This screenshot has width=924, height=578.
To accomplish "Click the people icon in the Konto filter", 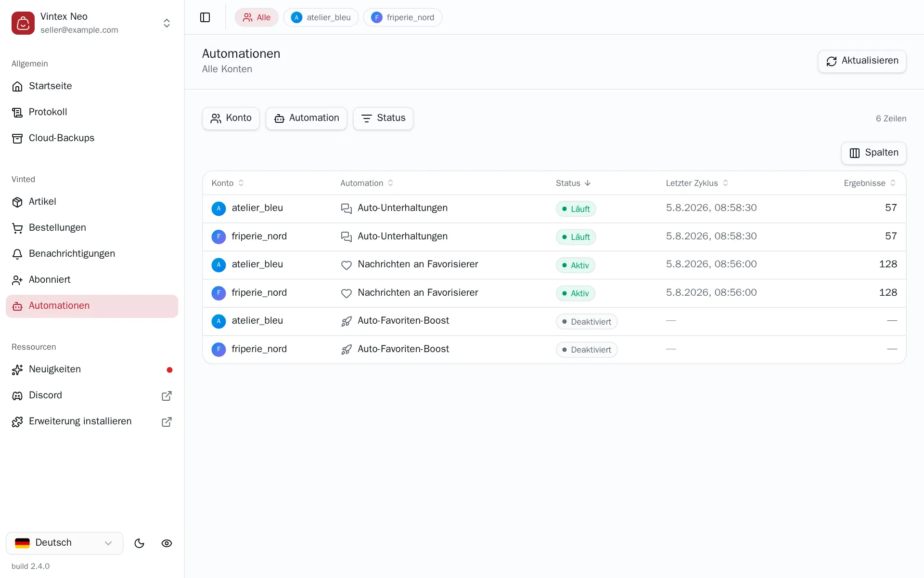I will tap(216, 118).
